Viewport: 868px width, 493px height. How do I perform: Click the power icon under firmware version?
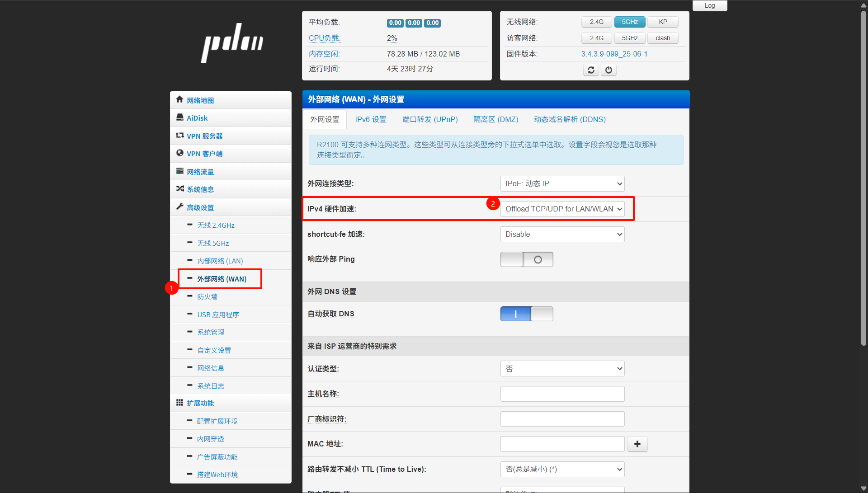tap(609, 70)
